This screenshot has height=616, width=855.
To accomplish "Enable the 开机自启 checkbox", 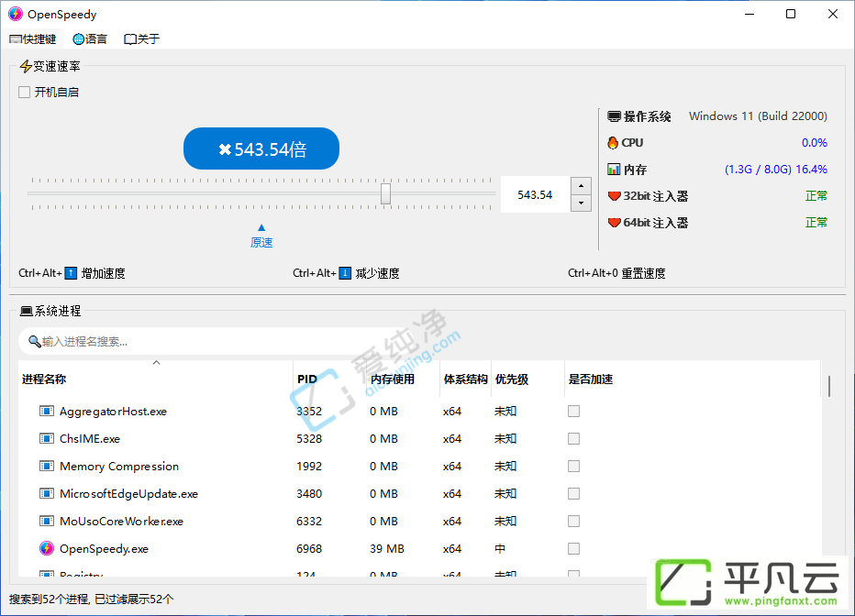I will click(24, 92).
